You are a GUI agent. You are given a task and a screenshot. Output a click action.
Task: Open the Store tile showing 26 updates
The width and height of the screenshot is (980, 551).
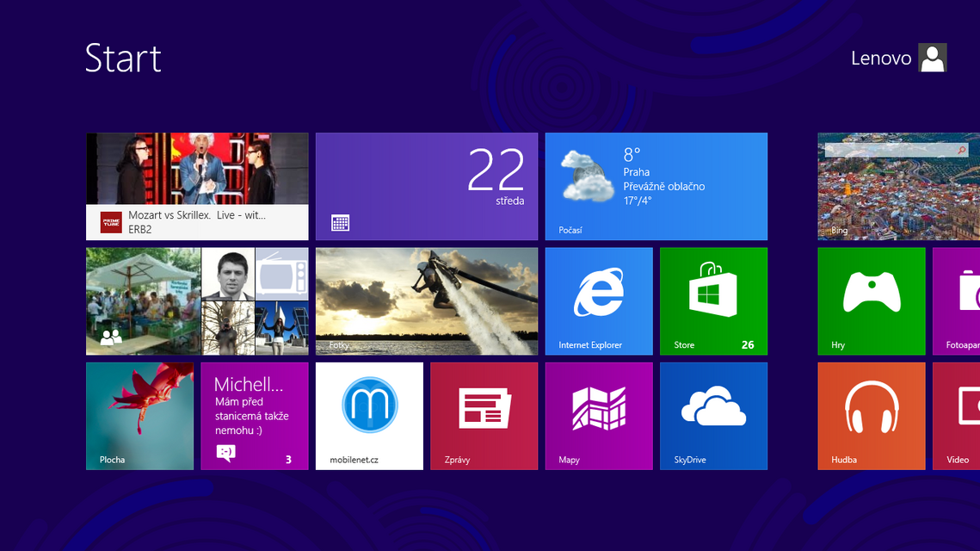click(x=713, y=300)
